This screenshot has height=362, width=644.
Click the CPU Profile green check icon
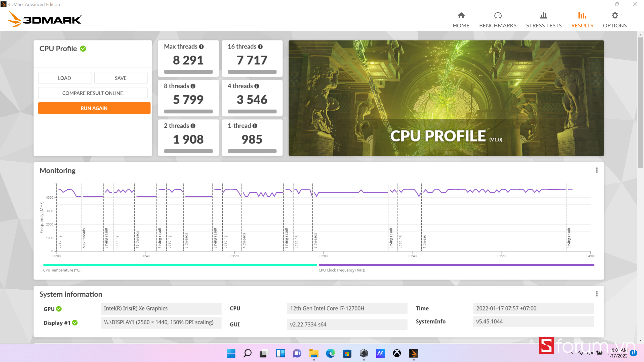(x=83, y=49)
